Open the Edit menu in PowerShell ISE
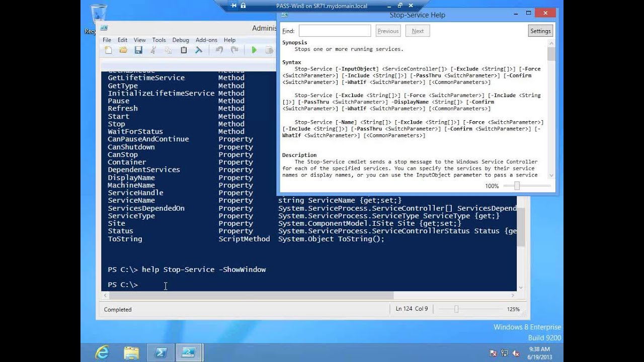Image resolution: width=644 pixels, height=362 pixels. click(122, 40)
